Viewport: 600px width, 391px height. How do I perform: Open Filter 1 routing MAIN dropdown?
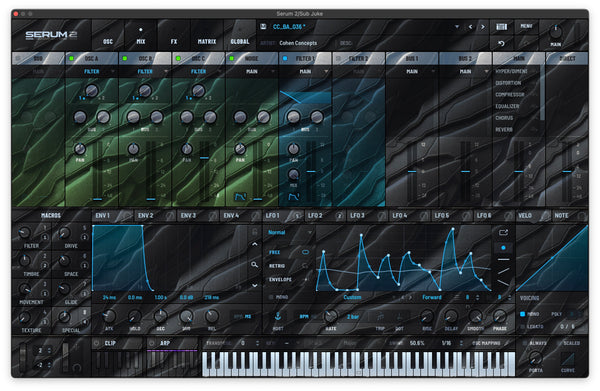(306, 72)
